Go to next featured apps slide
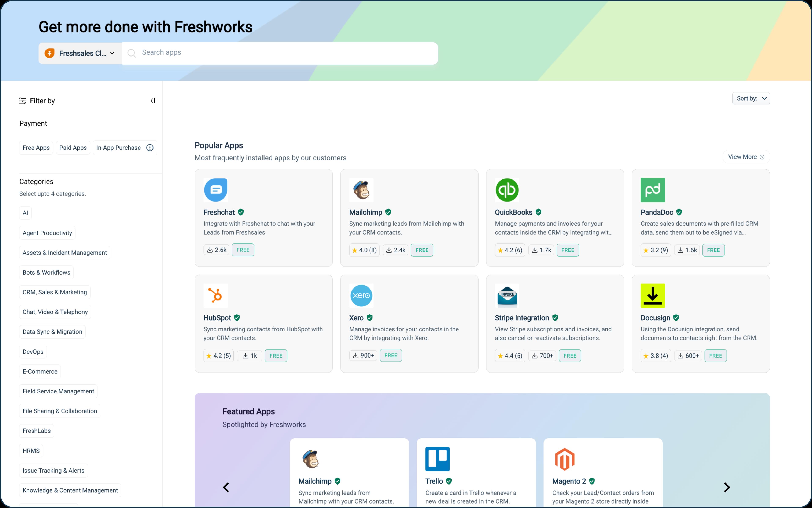812x508 pixels. [727, 487]
